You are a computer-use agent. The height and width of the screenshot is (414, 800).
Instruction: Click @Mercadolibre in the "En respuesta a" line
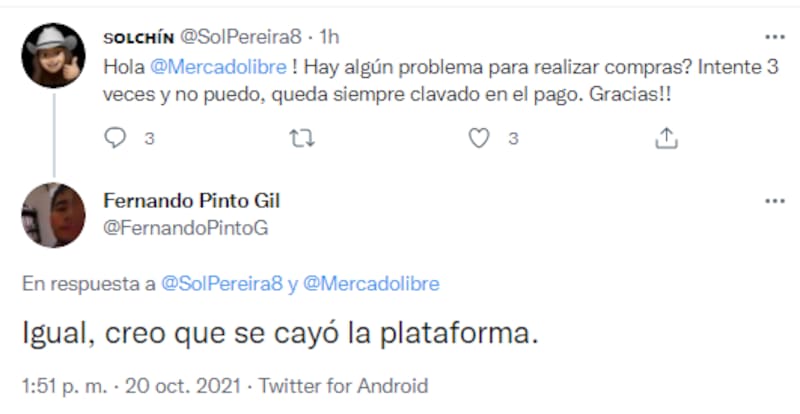click(370, 284)
